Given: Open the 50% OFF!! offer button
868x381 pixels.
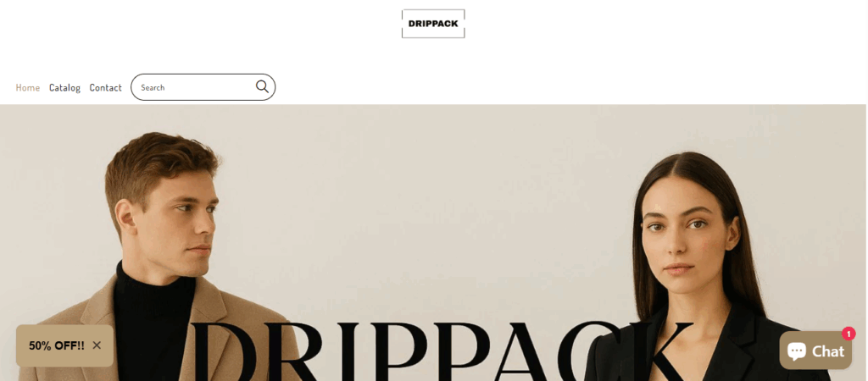Looking at the screenshot, I should [x=57, y=345].
